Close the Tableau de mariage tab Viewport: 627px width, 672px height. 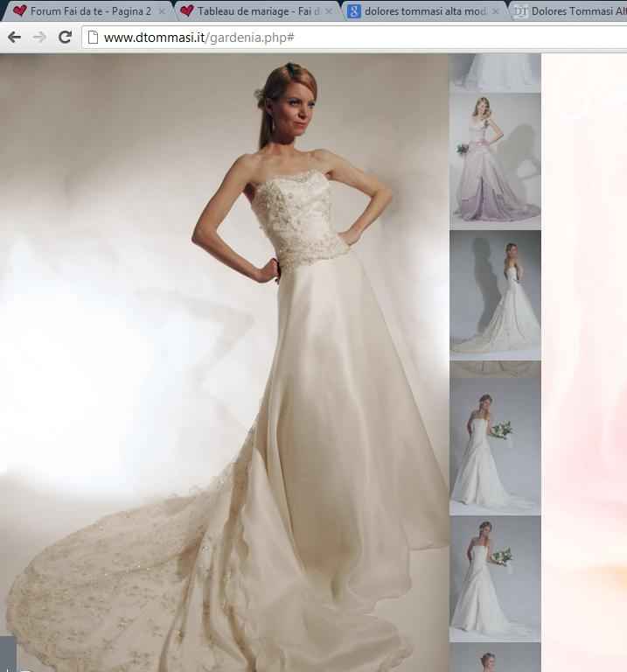pos(329,11)
